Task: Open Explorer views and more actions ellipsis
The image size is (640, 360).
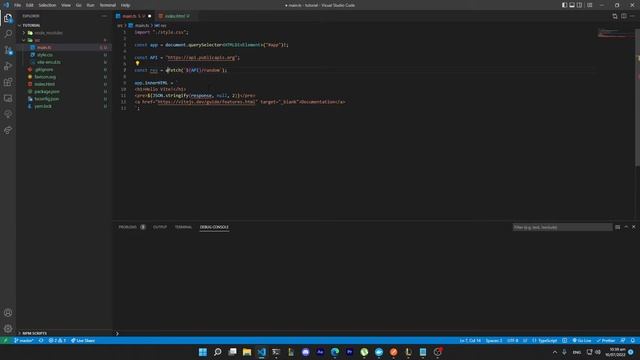Action: [104, 16]
